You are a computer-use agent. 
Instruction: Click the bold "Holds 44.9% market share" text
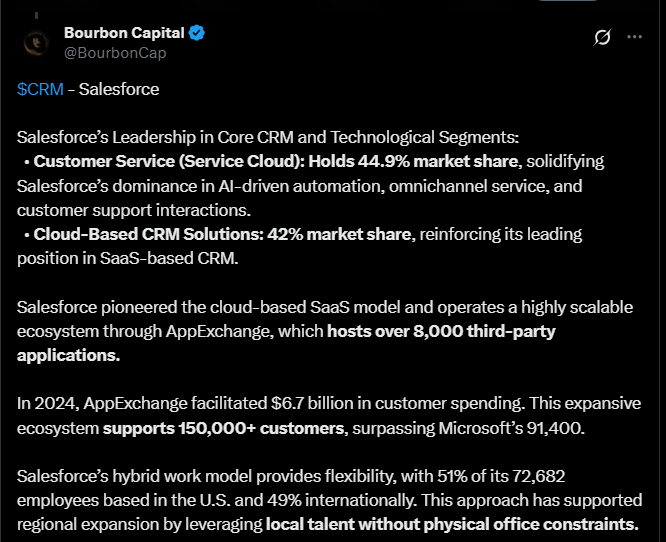click(x=413, y=161)
